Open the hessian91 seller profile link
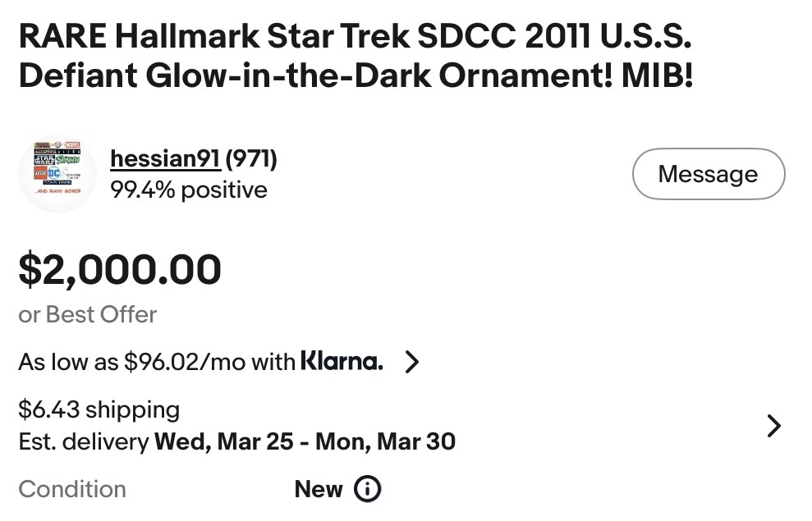The height and width of the screenshot is (521, 812). pyautogui.click(x=165, y=158)
